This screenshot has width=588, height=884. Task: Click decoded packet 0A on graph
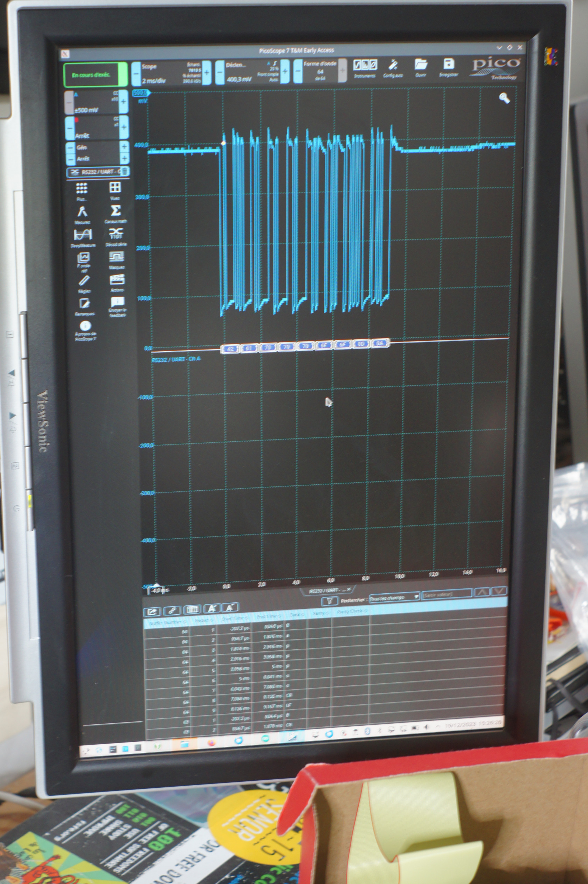coord(379,343)
